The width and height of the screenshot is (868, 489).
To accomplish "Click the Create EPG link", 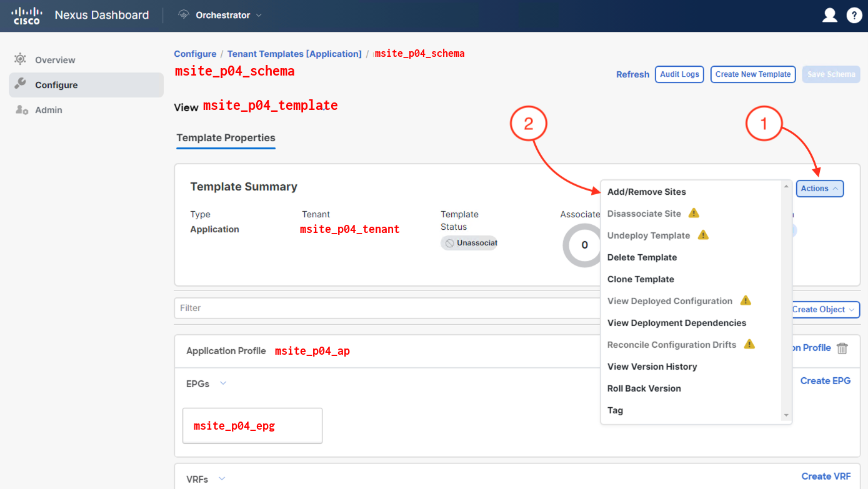I will (x=826, y=381).
